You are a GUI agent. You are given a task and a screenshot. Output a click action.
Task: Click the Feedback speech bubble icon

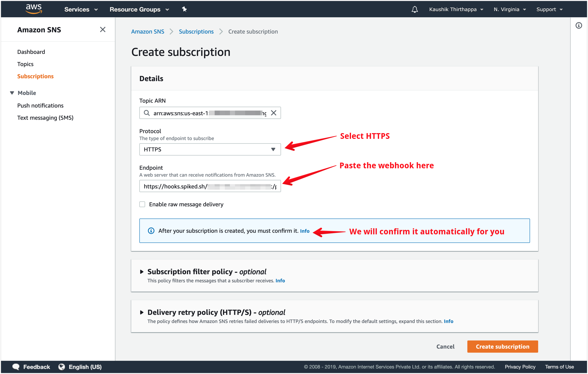(16, 367)
